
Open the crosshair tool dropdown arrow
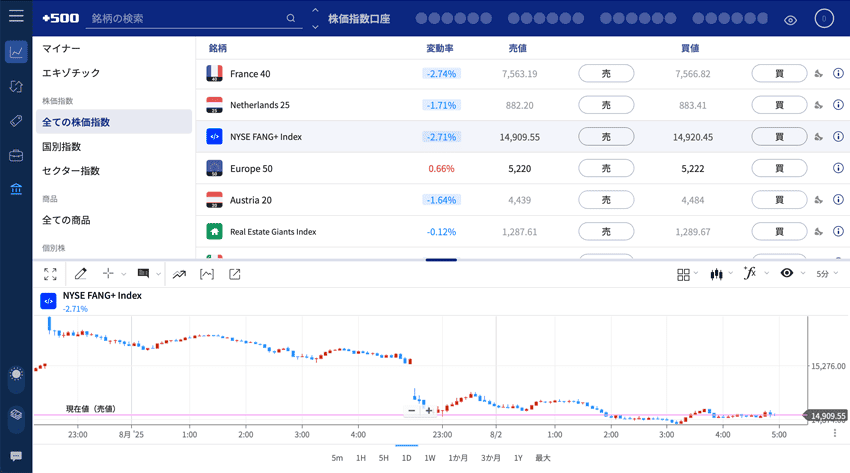(124, 274)
